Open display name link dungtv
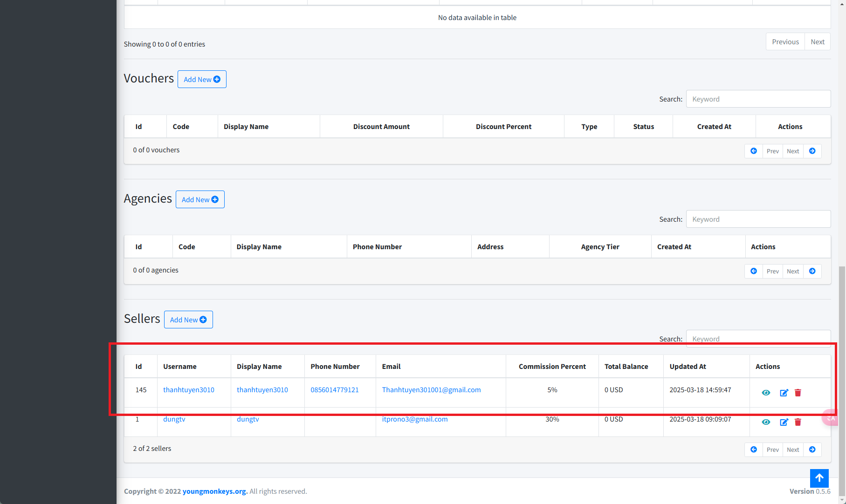The image size is (846, 504). coord(248,419)
